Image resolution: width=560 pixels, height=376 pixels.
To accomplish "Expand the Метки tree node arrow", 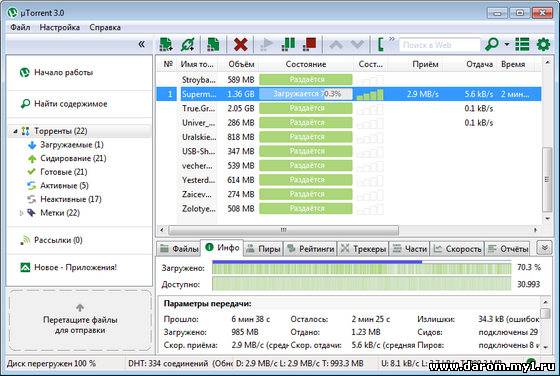I will pos(21,213).
